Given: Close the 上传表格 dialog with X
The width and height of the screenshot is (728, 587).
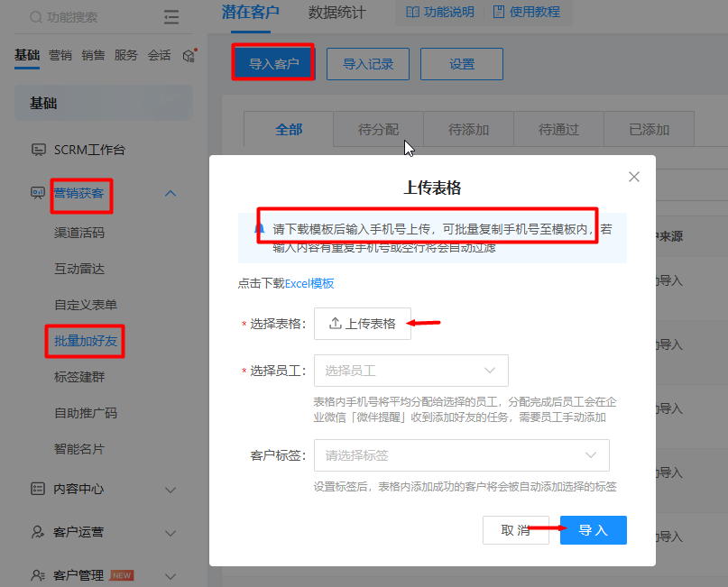Looking at the screenshot, I should (634, 177).
